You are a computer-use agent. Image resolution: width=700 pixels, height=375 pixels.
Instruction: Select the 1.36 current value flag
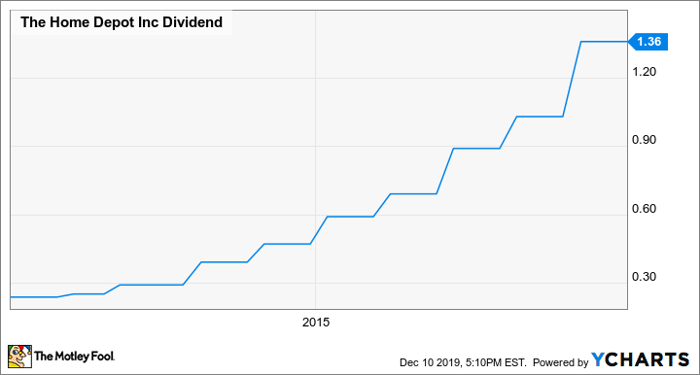[x=648, y=42]
